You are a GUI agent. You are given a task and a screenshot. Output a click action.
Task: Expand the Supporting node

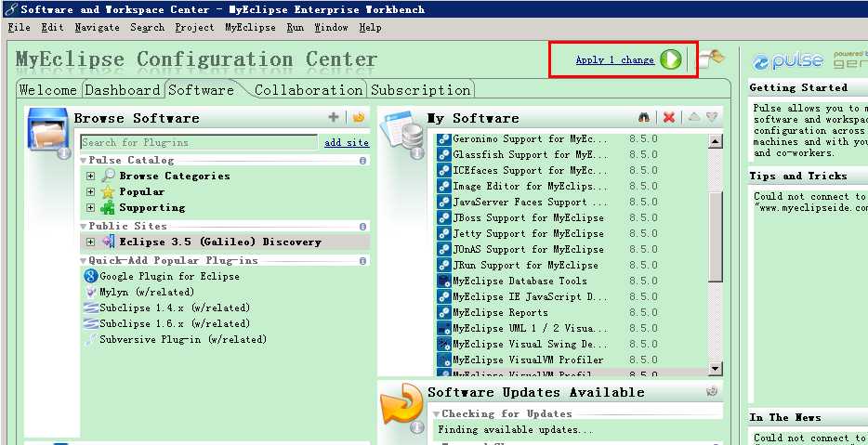91,207
